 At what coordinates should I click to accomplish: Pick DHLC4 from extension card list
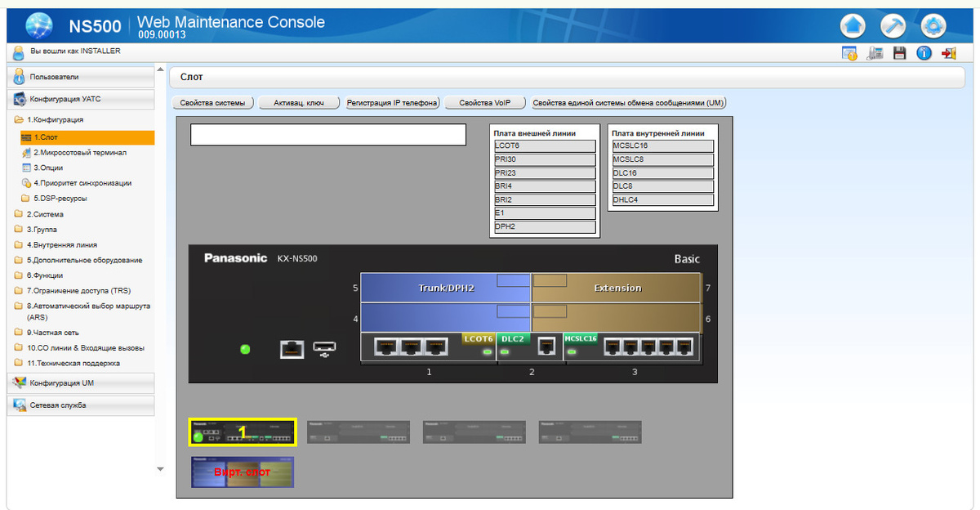663,199
